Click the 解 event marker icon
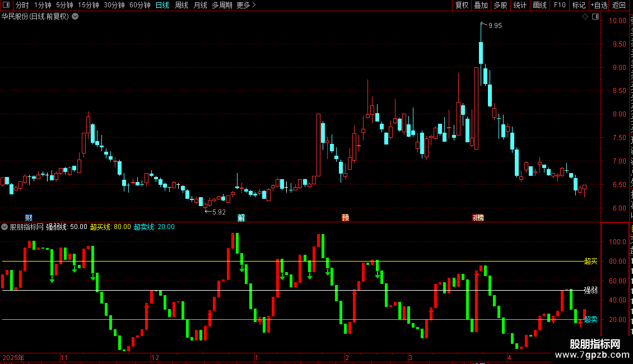The width and height of the screenshot is (633, 364). pos(241,218)
